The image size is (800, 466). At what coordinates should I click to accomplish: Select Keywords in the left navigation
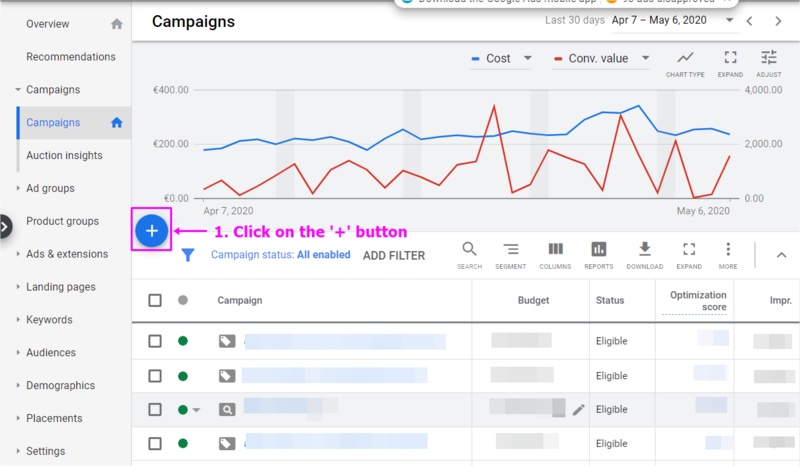49,320
